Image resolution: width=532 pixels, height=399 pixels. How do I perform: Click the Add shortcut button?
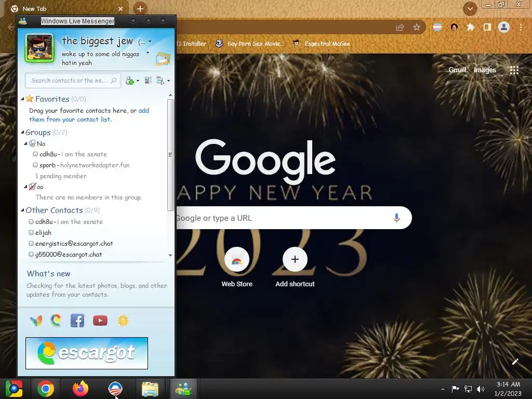pyautogui.click(x=295, y=268)
